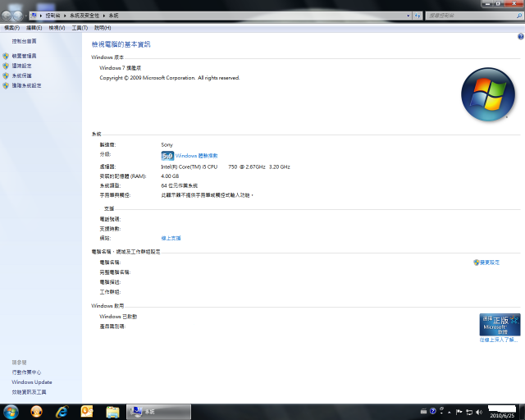Image resolution: width=525 pixels, height=420 pixels.
Task: Open 遠端設定 link in the left pane
Action: 22,66
